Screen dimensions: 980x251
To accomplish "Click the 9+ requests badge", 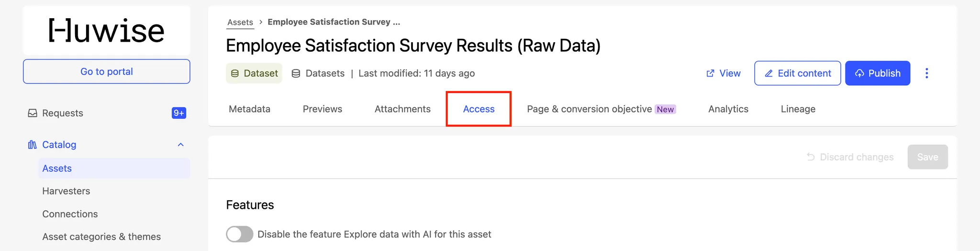I will [x=178, y=113].
